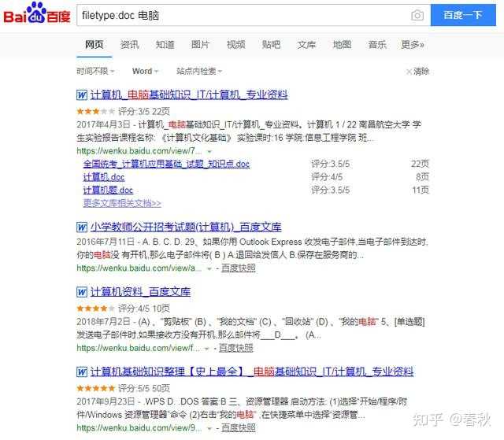504x440 pixels.
Task: Switch to the 知道 tab
Action: (165, 45)
